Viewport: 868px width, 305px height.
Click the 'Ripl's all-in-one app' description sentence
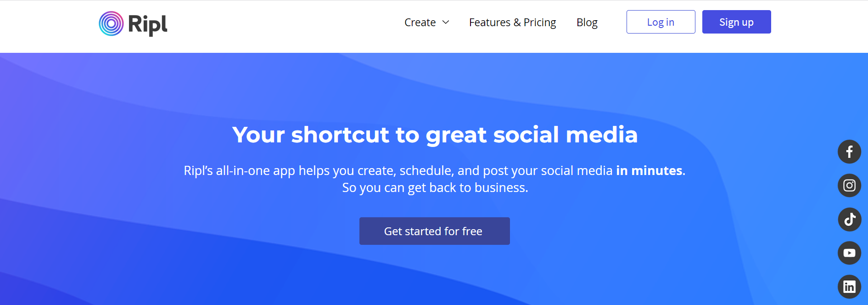click(434, 171)
